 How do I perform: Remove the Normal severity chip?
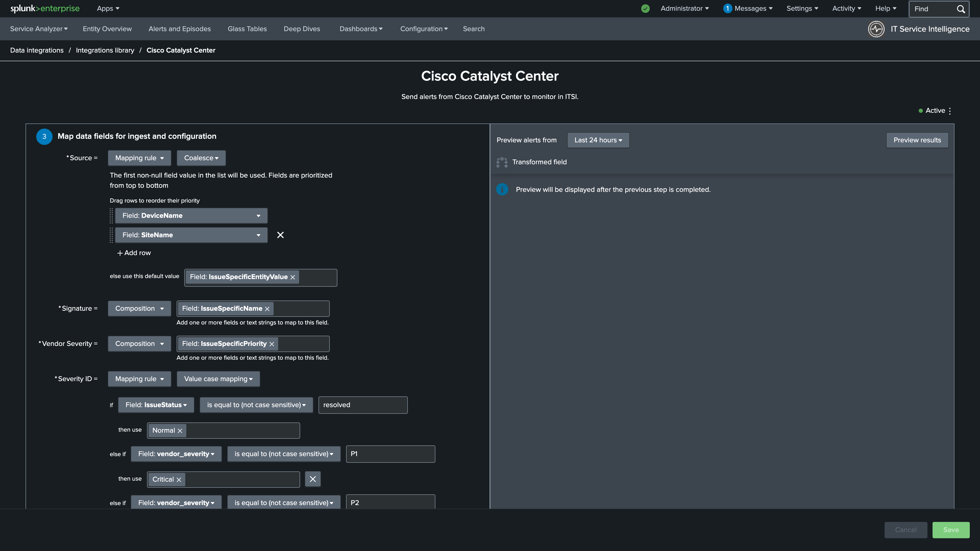[180, 431]
